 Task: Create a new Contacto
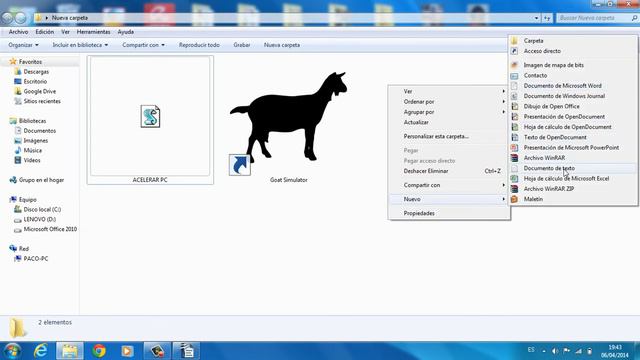click(573, 76)
